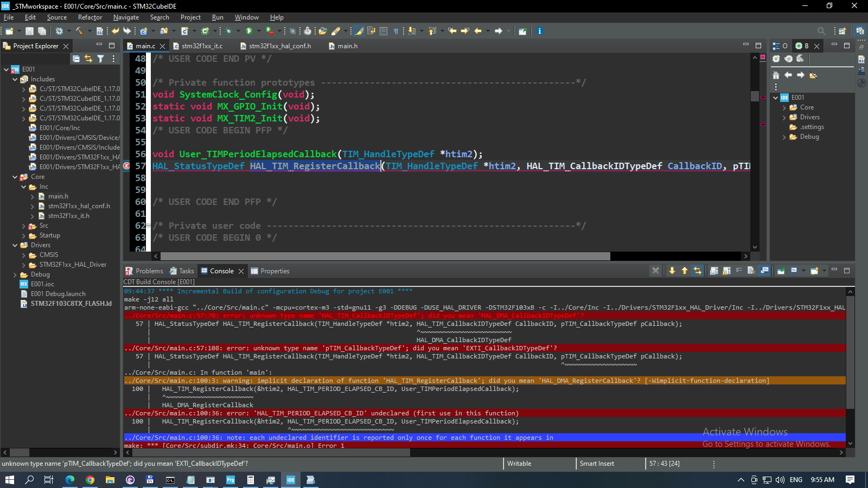Collapse the Drivers folder in Project Explorer

15,245
